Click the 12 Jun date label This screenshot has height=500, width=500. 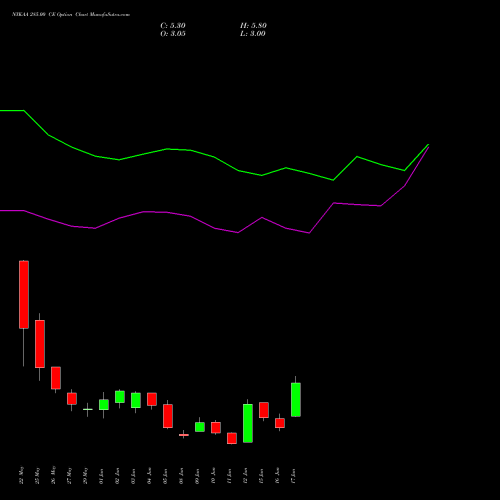click(x=246, y=476)
